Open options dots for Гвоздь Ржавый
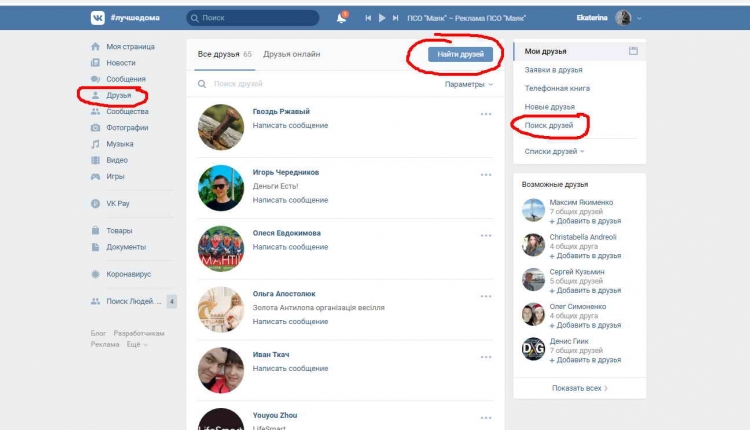The width and height of the screenshot is (750, 430). click(486, 114)
